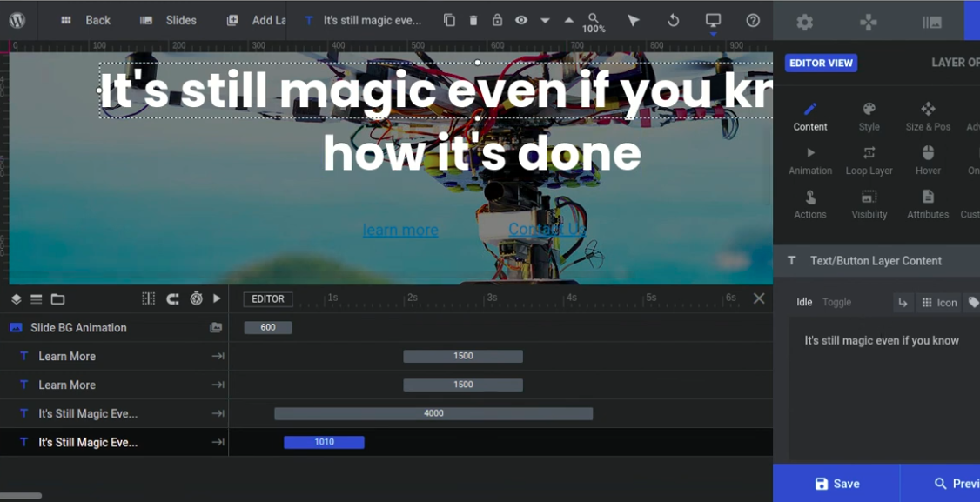Select the 4000 duration timeline bar
980x502 pixels.
pos(433,413)
